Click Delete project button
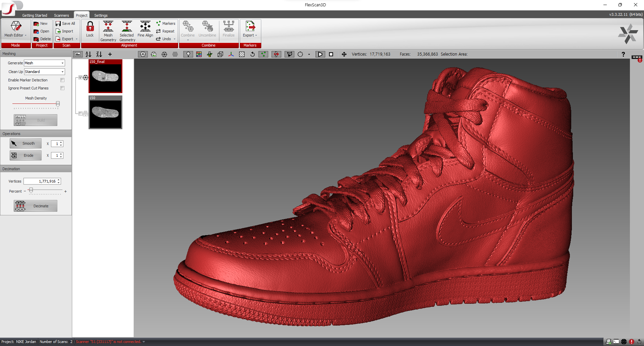This screenshot has width=644, height=346. (42, 39)
